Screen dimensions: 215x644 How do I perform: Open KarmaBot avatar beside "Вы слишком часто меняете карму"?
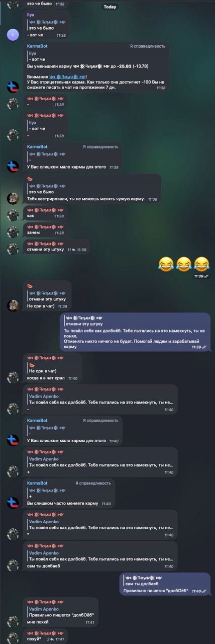pyautogui.click(x=13, y=502)
